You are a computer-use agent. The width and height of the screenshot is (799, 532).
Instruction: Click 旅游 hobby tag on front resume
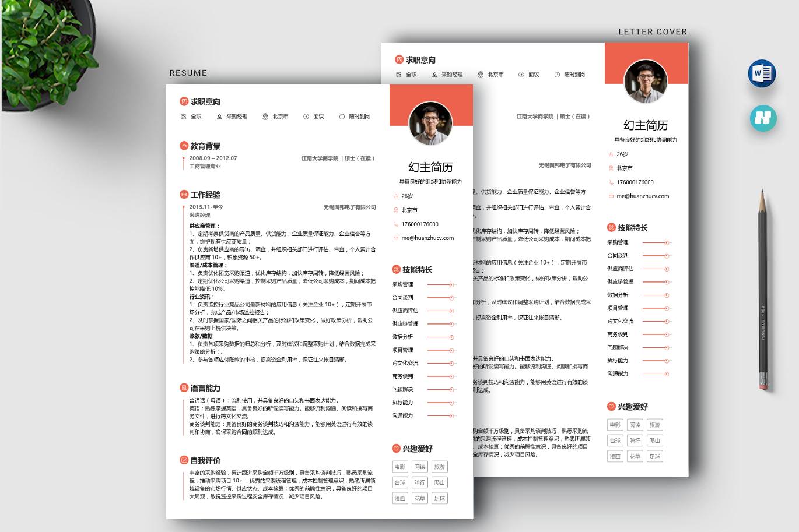(x=440, y=467)
